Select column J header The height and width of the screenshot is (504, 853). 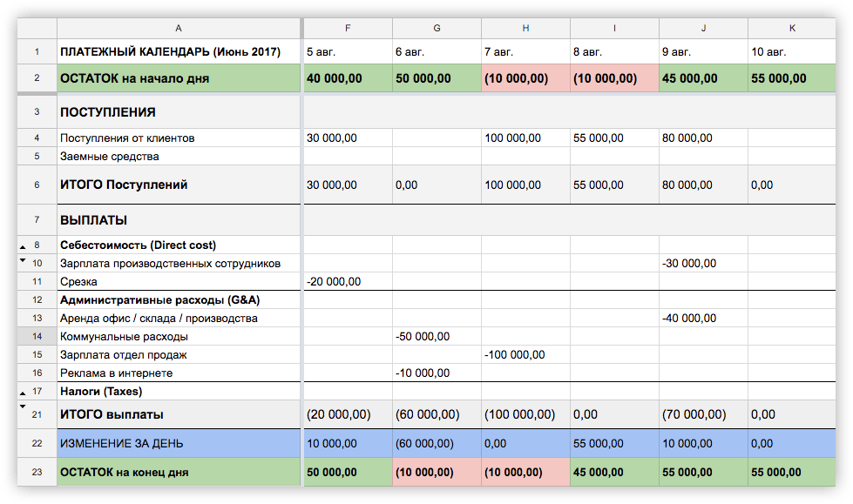tap(703, 28)
